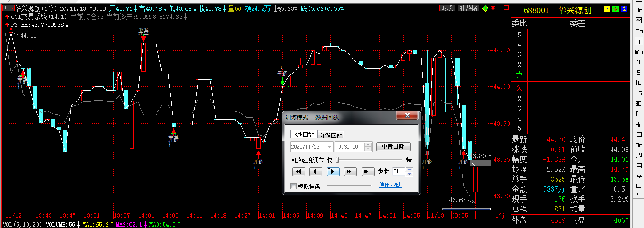
Task: Switch to the 5-minute period
Action: [x=639, y=72]
